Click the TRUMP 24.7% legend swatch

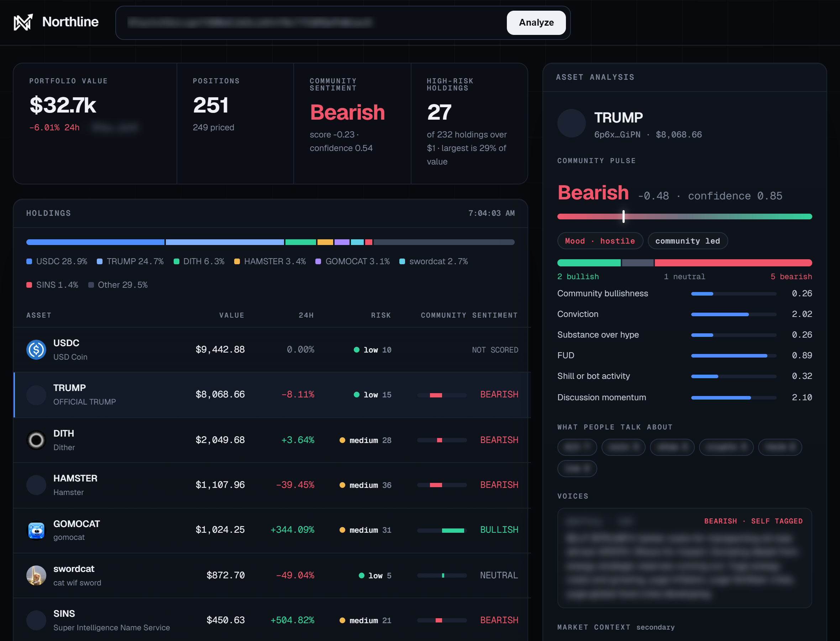click(100, 262)
